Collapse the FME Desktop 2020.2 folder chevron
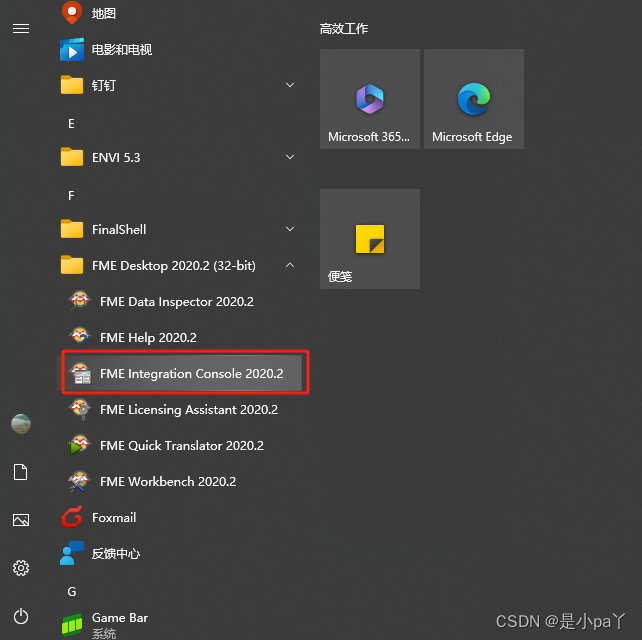The height and width of the screenshot is (640, 642). click(x=290, y=265)
